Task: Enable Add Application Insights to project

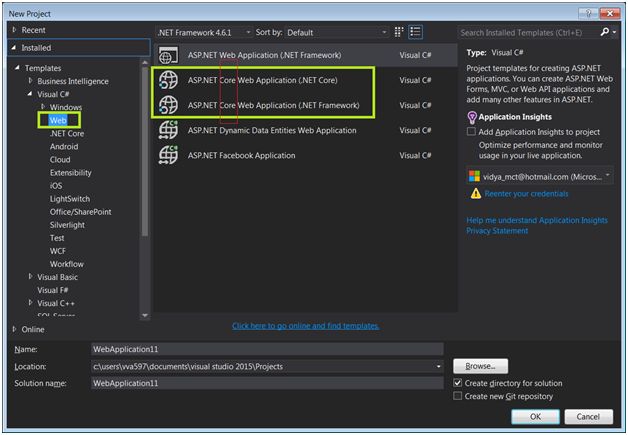Action: pyautogui.click(x=472, y=132)
